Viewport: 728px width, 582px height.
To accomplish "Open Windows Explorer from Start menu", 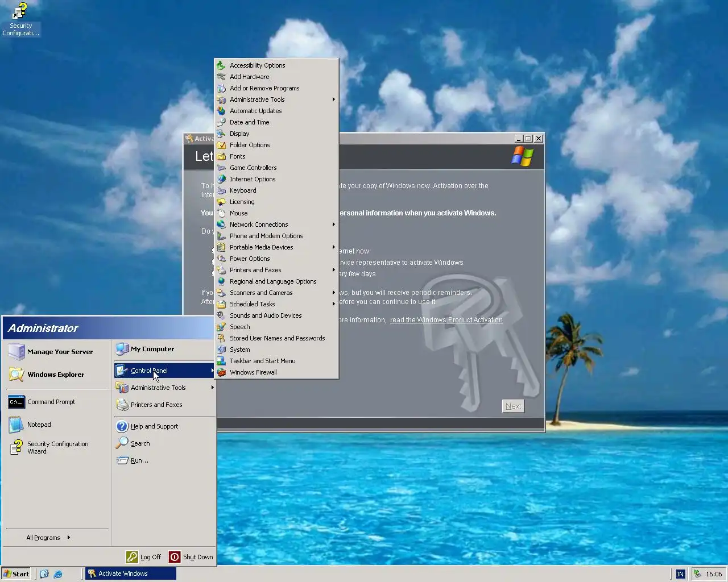I will pyautogui.click(x=57, y=375).
